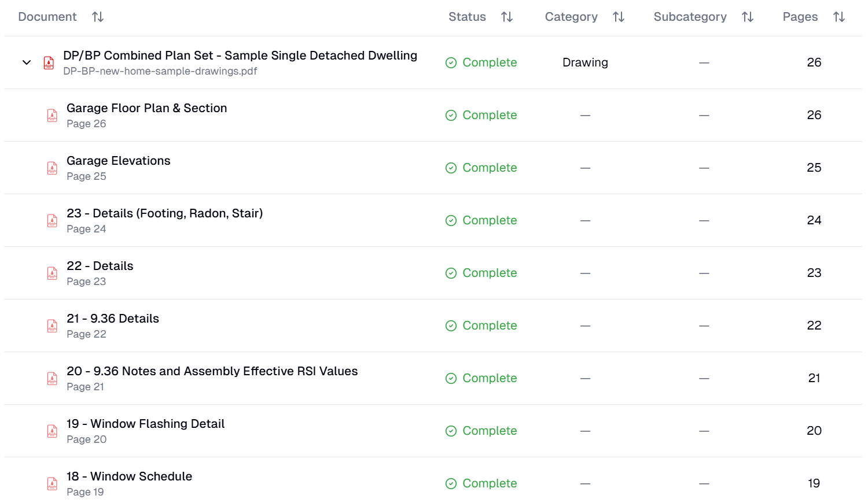Open 23 - Details (Footing, Radon, Stair)

[164, 213]
